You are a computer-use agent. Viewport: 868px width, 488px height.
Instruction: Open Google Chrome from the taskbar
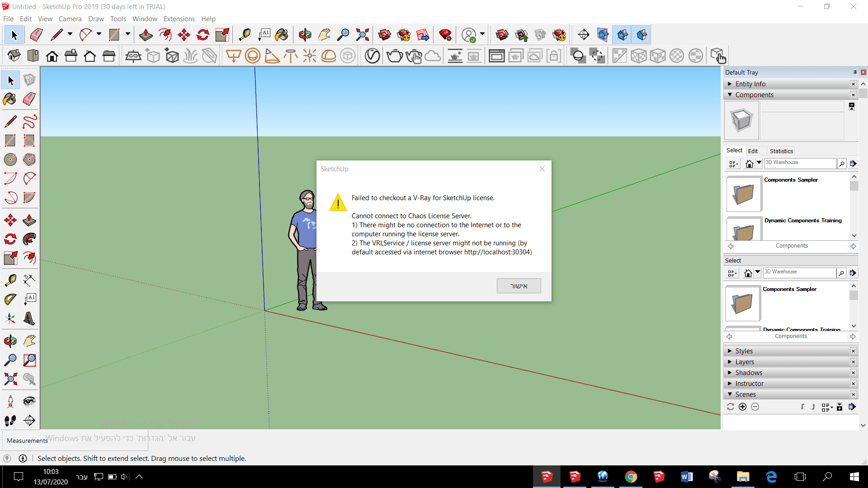631,477
